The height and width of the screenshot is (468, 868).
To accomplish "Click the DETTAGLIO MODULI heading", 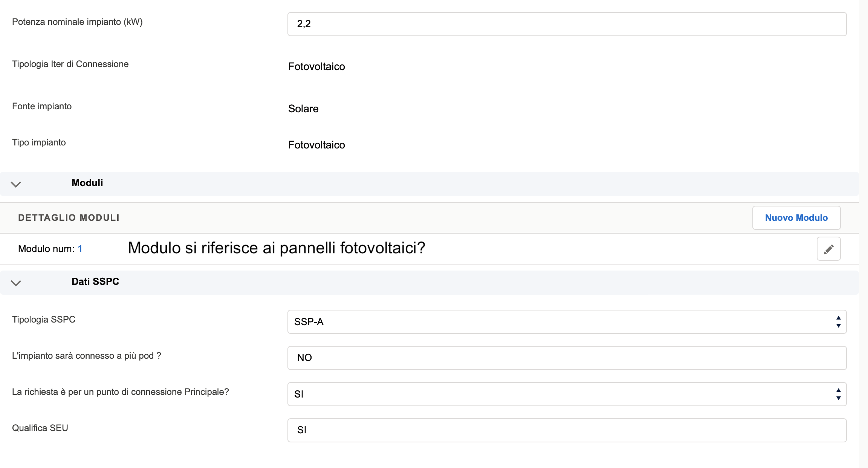I will click(69, 218).
